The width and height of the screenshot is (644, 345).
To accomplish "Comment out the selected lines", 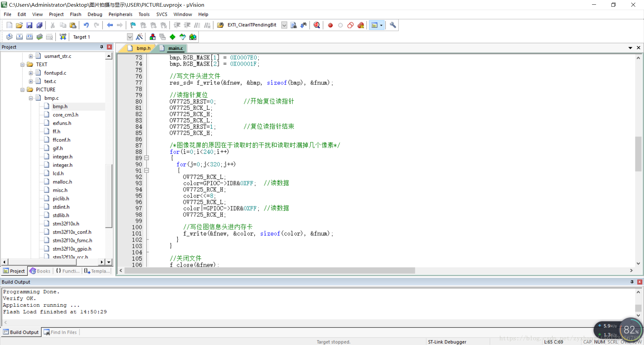I will pos(197,25).
